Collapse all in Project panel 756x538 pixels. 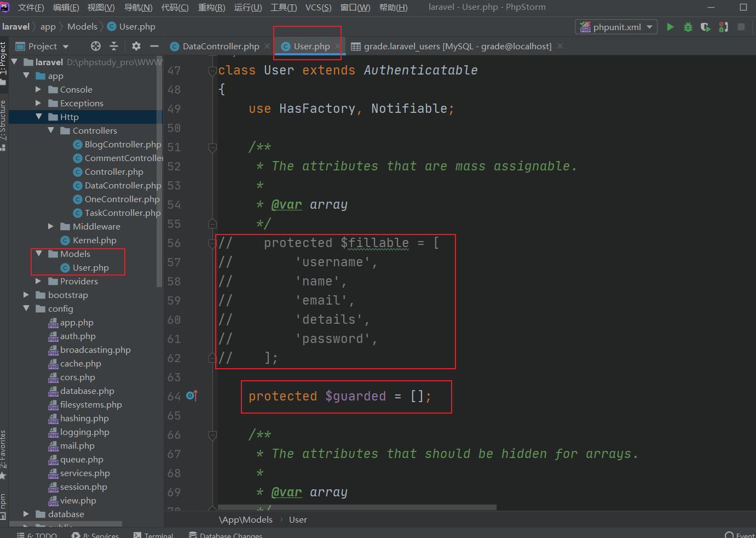tap(114, 46)
